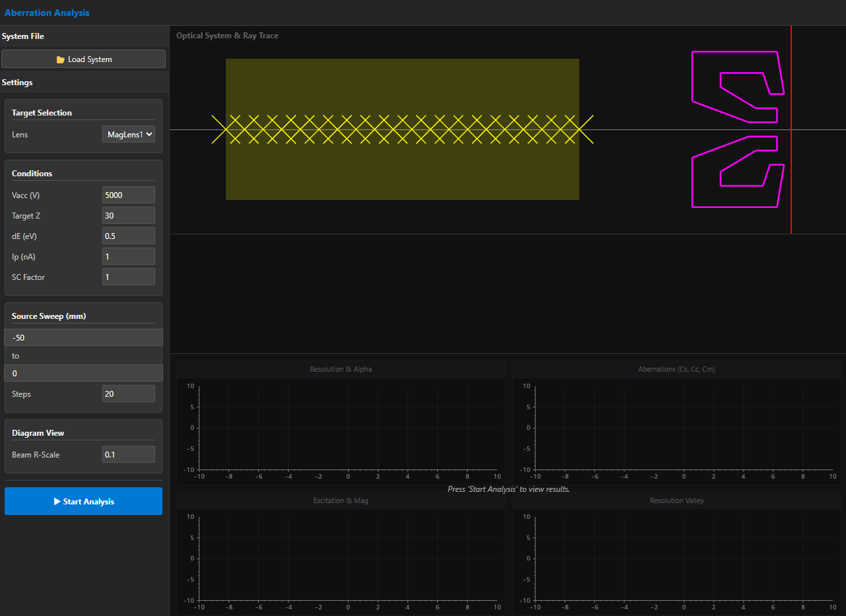The height and width of the screenshot is (616, 846).
Task: Open the Lens dropdown showing MagLens1
Action: (129, 134)
